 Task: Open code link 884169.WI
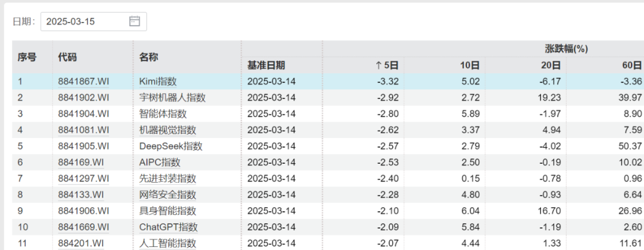(81, 162)
